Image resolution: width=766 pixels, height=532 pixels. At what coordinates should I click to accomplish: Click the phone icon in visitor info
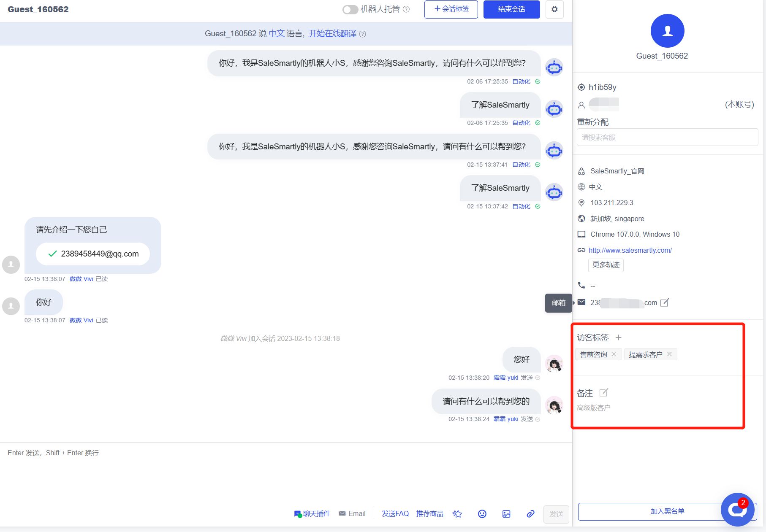click(581, 286)
